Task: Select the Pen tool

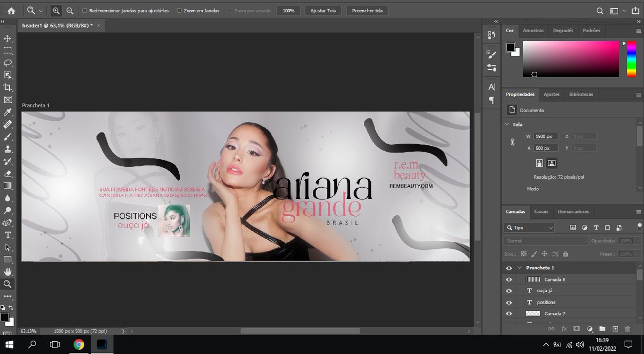Action: [8, 223]
